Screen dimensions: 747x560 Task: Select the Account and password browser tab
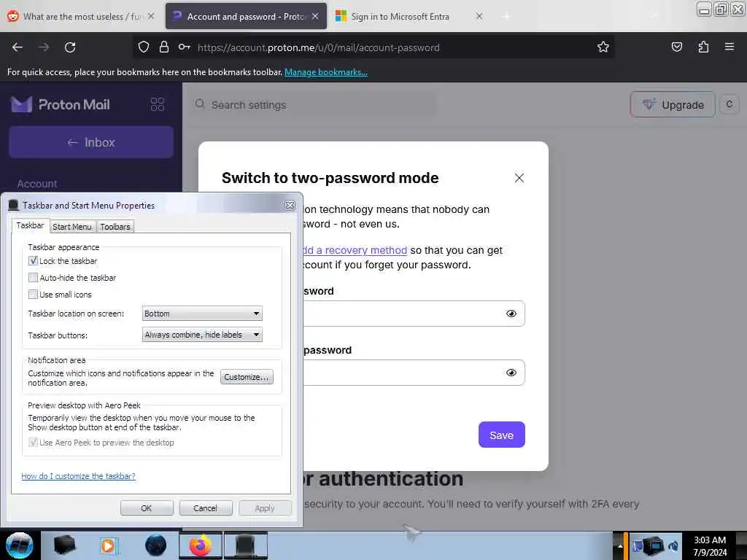tap(246, 16)
